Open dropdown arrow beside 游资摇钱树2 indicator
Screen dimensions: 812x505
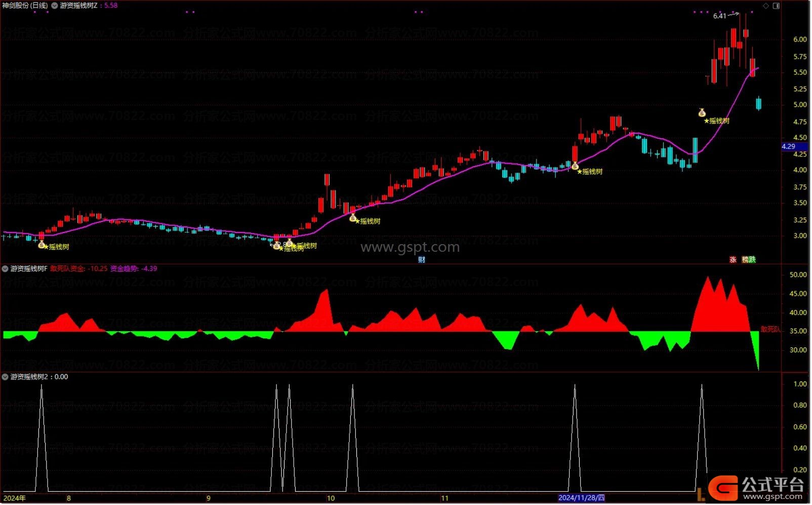(5, 377)
